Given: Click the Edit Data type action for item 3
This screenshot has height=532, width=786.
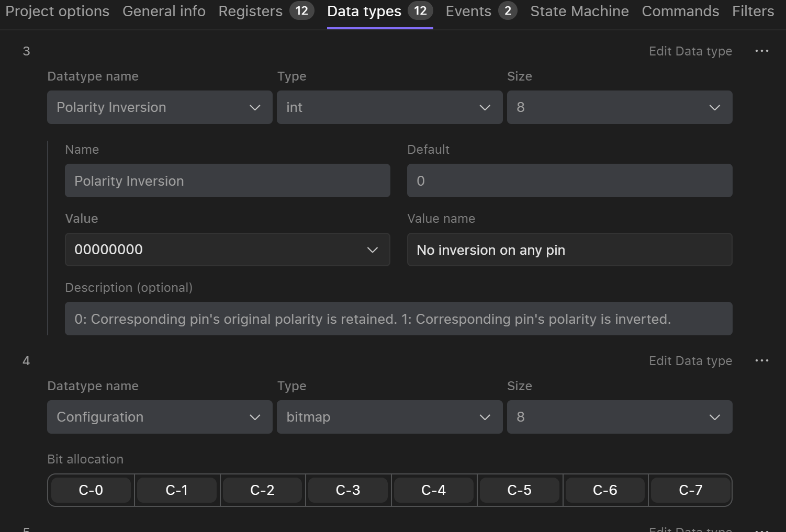Looking at the screenshot, I should [690, 51].
